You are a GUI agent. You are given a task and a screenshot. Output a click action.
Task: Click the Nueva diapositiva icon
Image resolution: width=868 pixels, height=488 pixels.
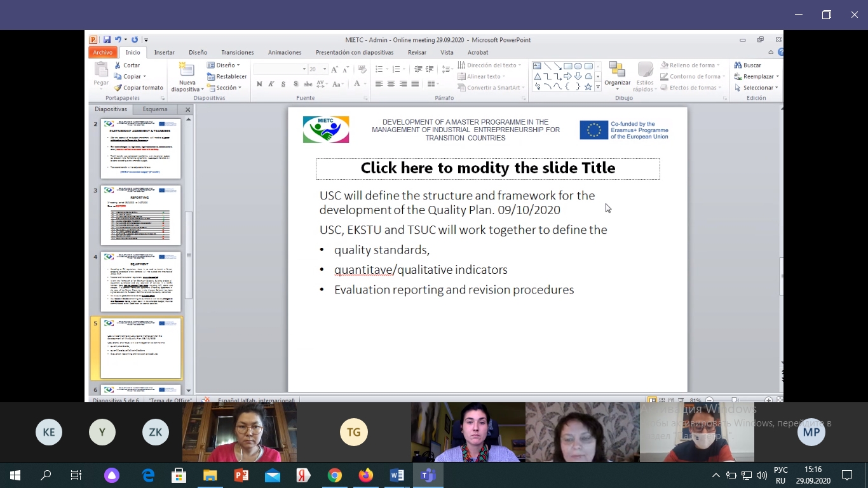pos(187,70)
